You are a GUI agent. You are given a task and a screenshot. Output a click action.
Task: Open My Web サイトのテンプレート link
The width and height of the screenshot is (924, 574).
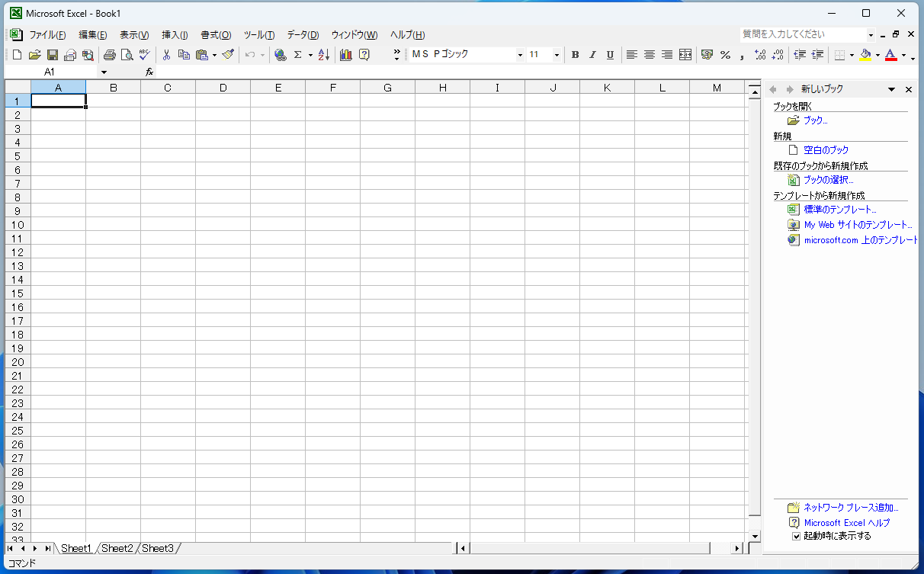(x=858, y=225)
